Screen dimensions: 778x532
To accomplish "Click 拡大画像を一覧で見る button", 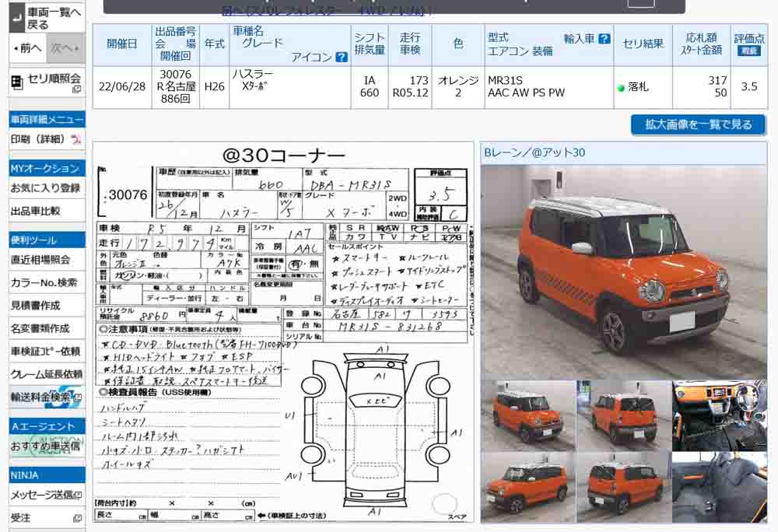I will pos(698,124).
